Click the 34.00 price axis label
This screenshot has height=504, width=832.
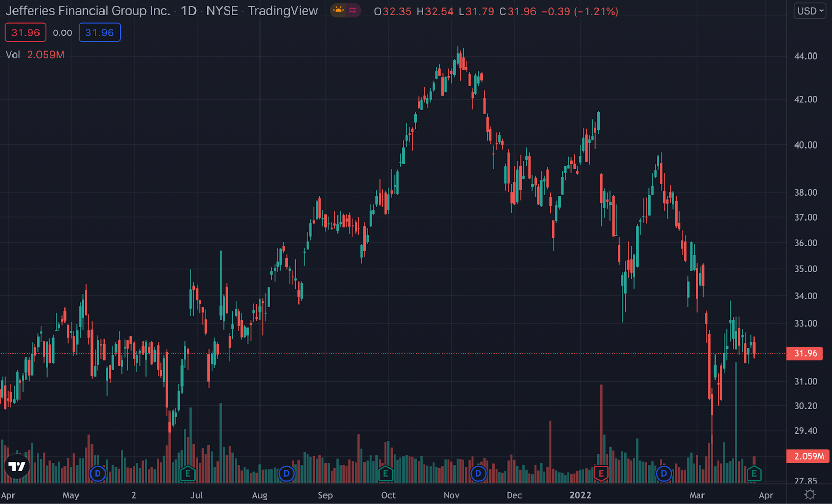[805, 296]
